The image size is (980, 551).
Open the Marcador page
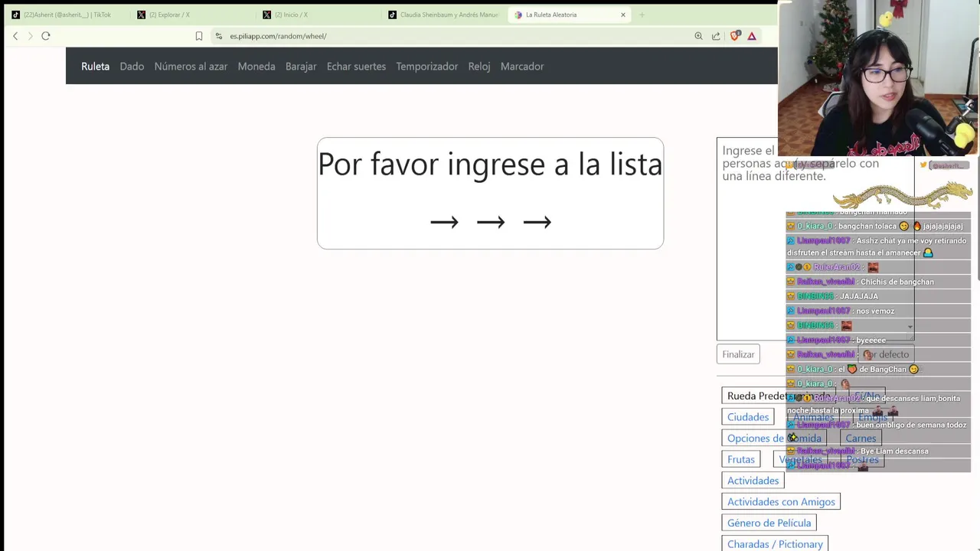click(x=522, y=67)
